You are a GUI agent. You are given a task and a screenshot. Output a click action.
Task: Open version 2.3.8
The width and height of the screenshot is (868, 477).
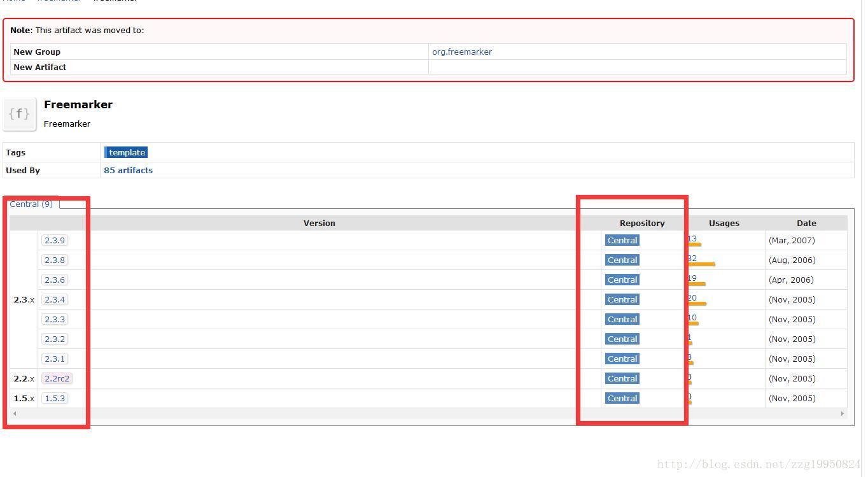tap(55, 260)
